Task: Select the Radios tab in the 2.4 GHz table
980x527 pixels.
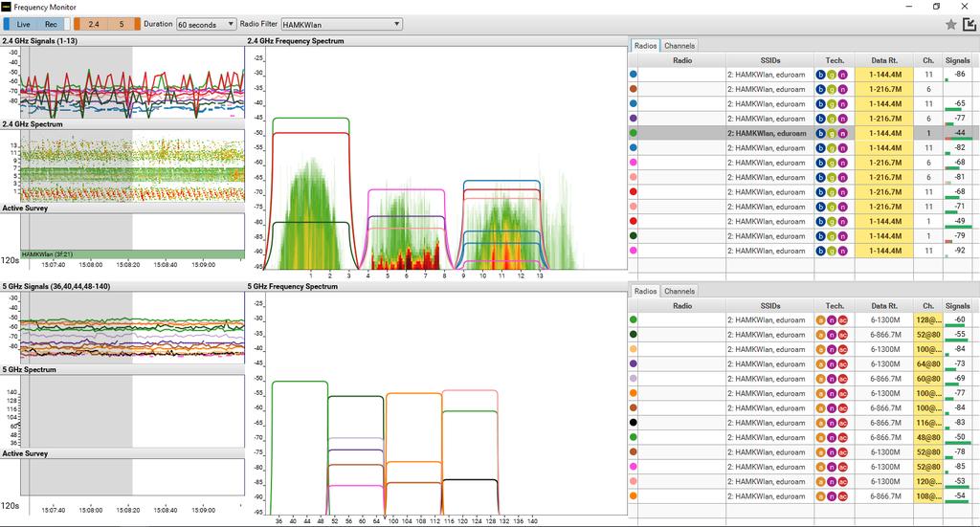Action: [x=645, y=46]
